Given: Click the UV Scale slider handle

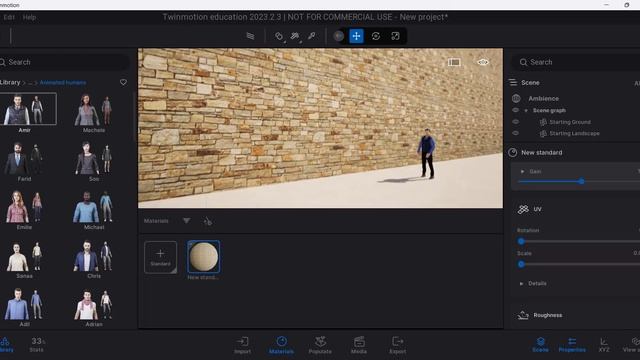Looking at the screenshot, I should (521, 264).
